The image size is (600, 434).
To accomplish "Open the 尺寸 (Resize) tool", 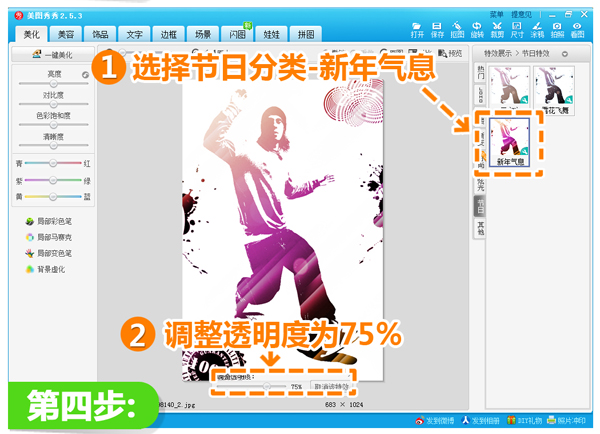I will pyautogui.click(x=517, y=28).
